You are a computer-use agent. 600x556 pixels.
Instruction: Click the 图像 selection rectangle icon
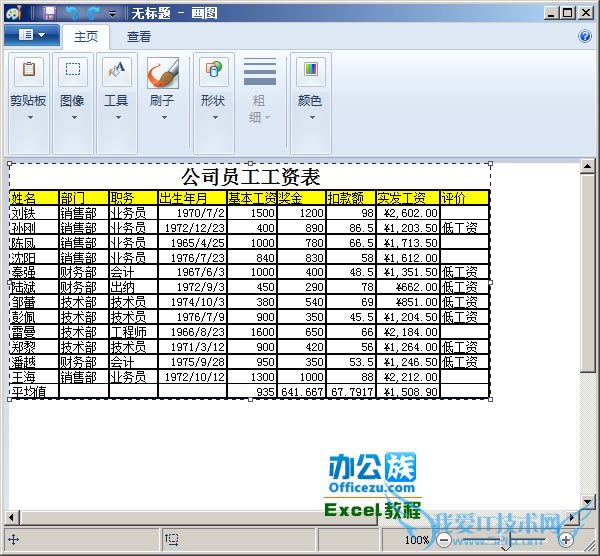tap(73, 71)
